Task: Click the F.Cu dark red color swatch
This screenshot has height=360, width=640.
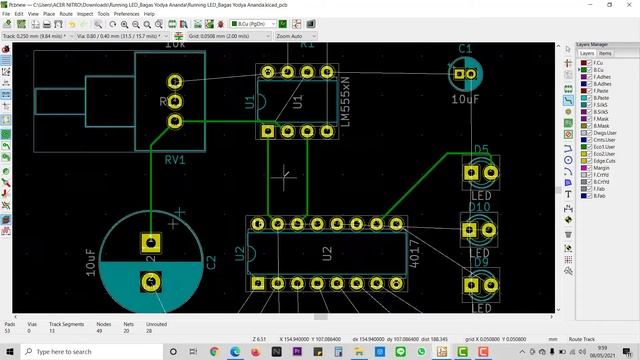Action: click(584, 63)
